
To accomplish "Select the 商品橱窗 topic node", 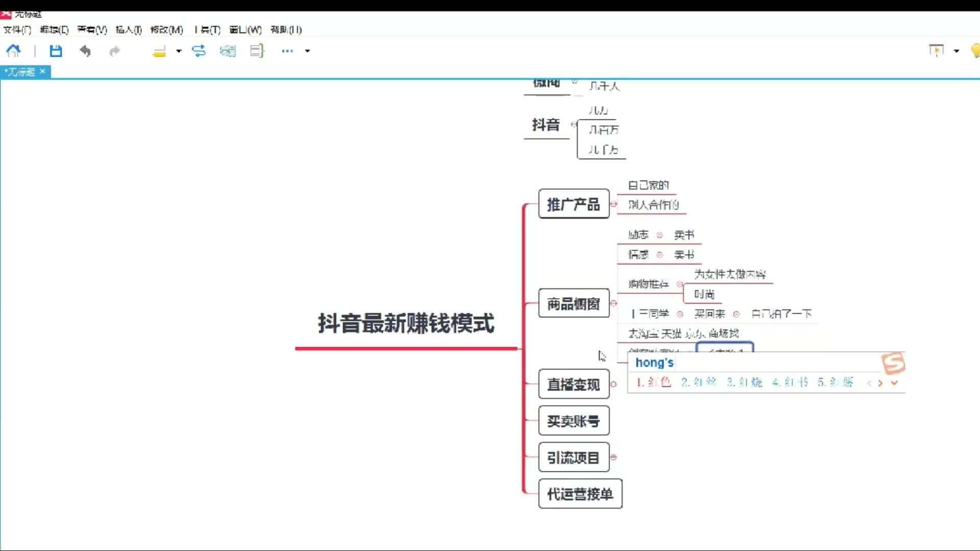I will (574, 304).
